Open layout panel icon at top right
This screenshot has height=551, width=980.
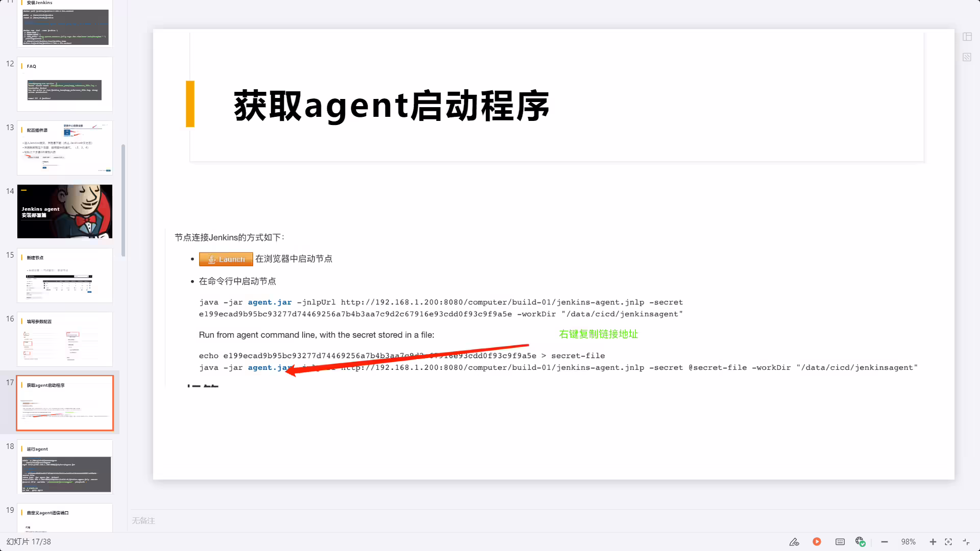967,37
